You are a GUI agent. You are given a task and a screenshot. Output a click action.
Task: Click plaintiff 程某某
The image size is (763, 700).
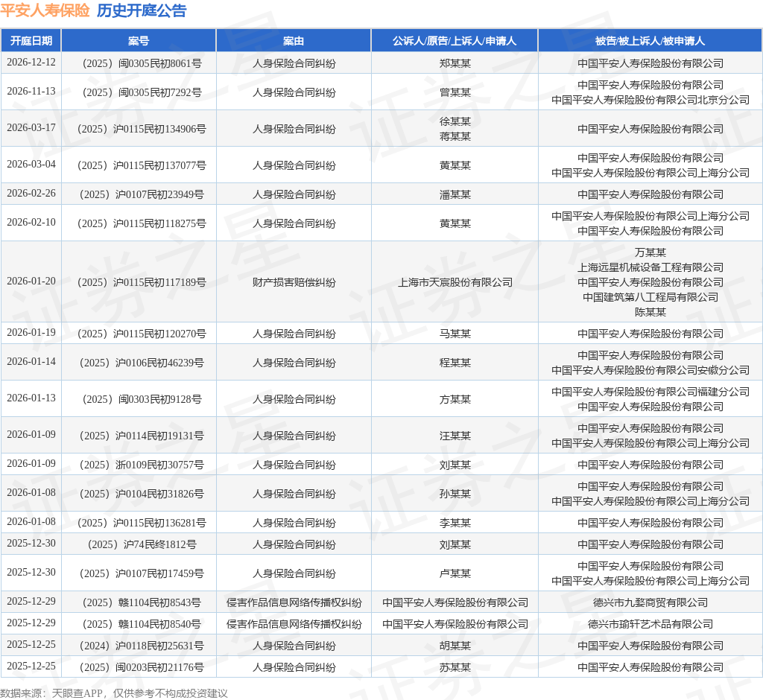pos(455,363)
